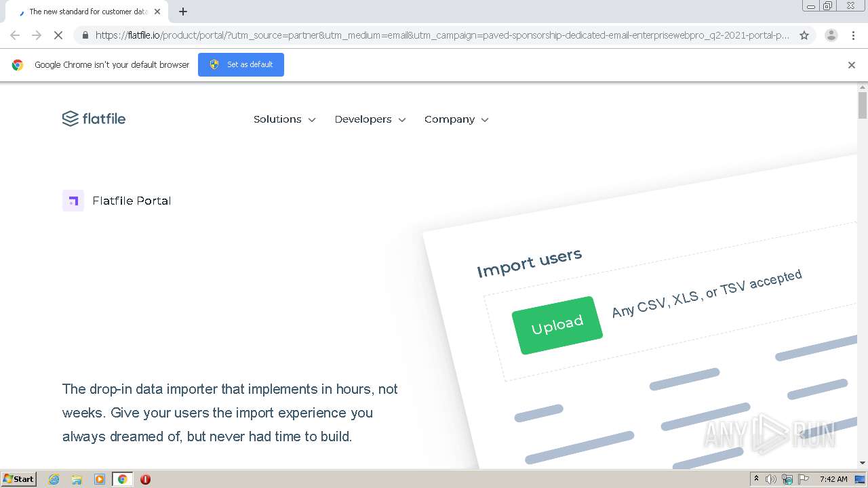Click Show desktop button in taskbar corner
The height and width of the screenshot is (488, 868).
click(860, 479)
